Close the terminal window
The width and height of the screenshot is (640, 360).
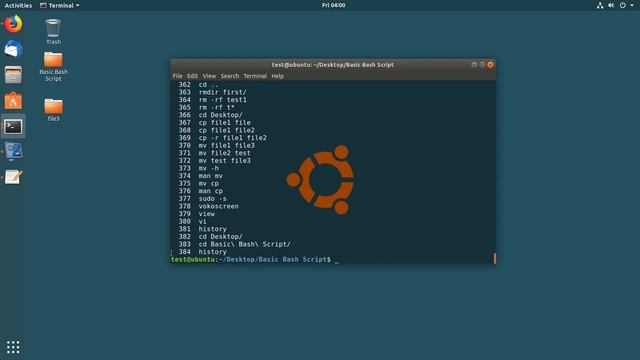click(x=491, y=64)
